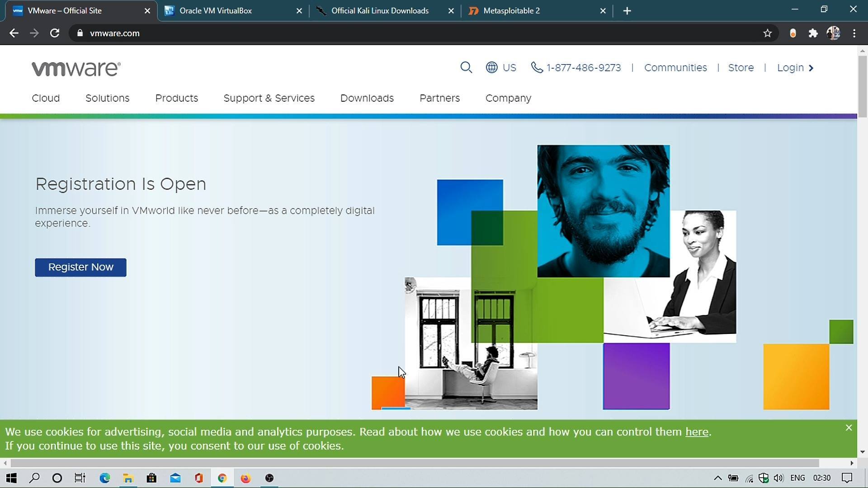The image size is (868, 488).
Task: Bookmark this page with the star icon
Action: (767, 33)
